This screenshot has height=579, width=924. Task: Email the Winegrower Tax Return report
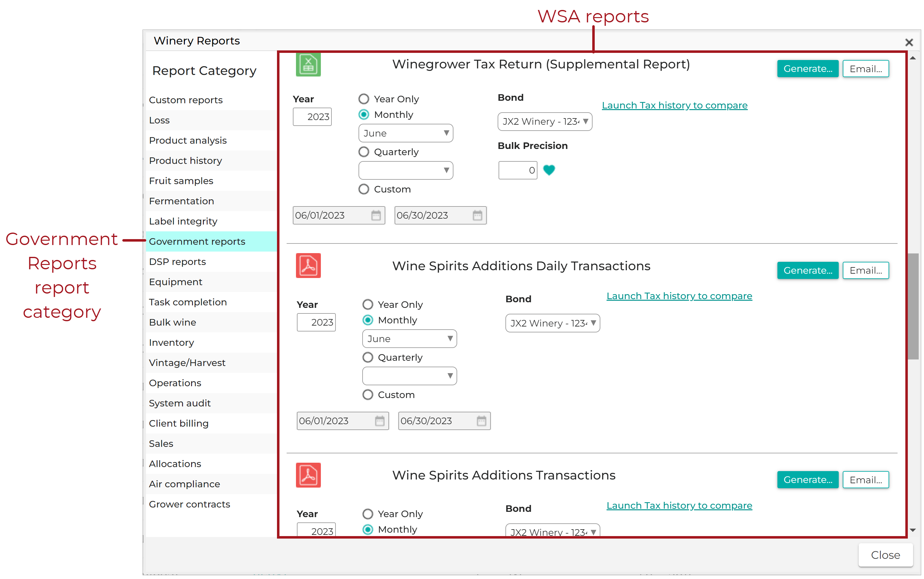pos(865,68)
